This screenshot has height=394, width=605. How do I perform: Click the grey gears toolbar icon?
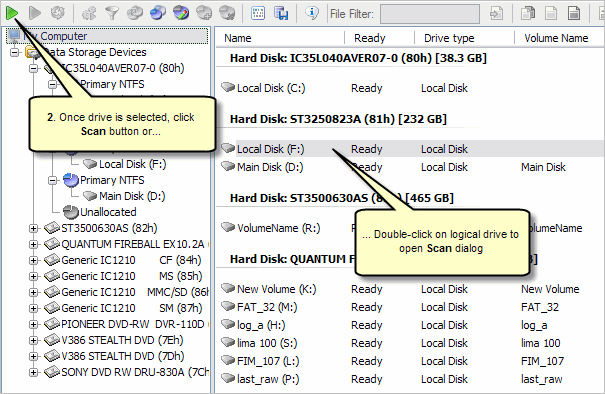(89, 13)
